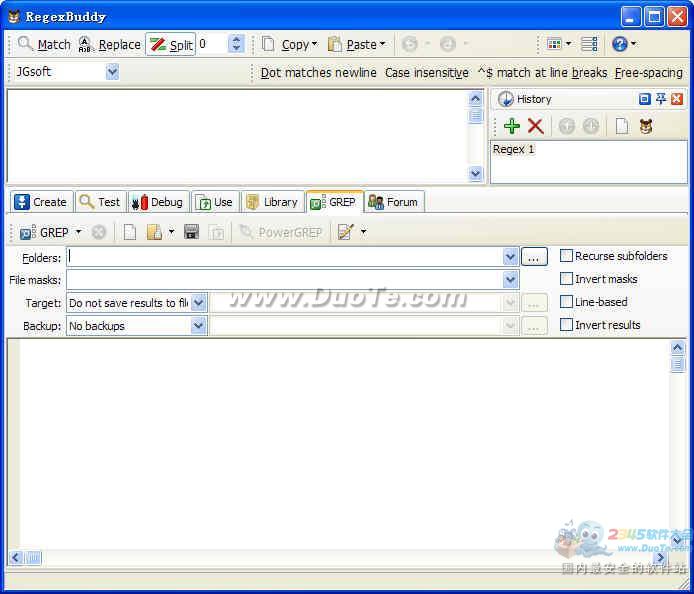
Task: Enable Line-based checkbox
Action: click(x=566, y=302)
